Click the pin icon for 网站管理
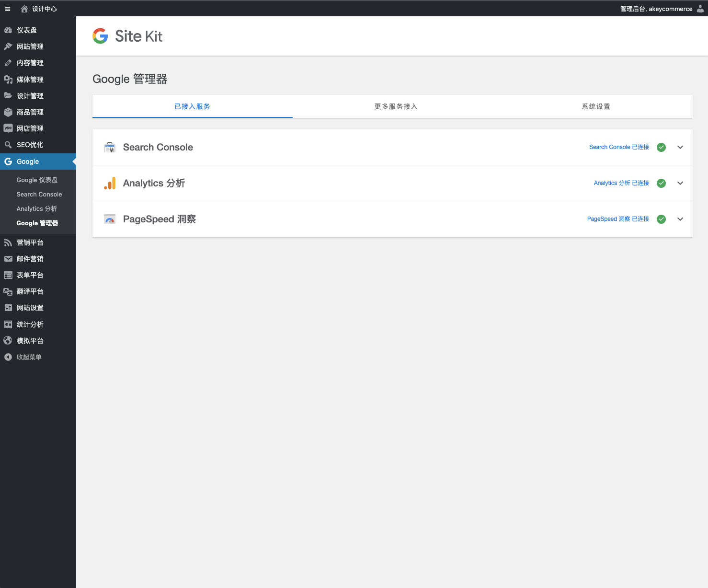This screenshot has width=708, height=588. point(8,46)
